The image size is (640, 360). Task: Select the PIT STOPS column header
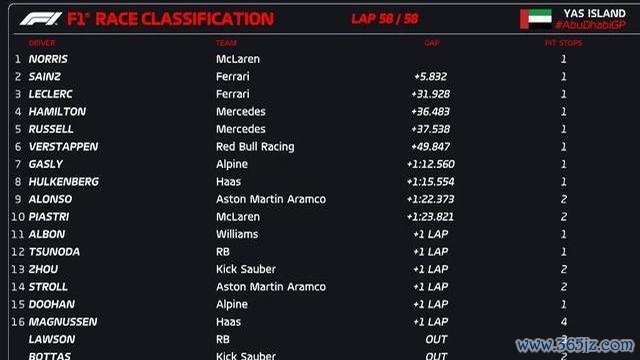click(564, 43)
